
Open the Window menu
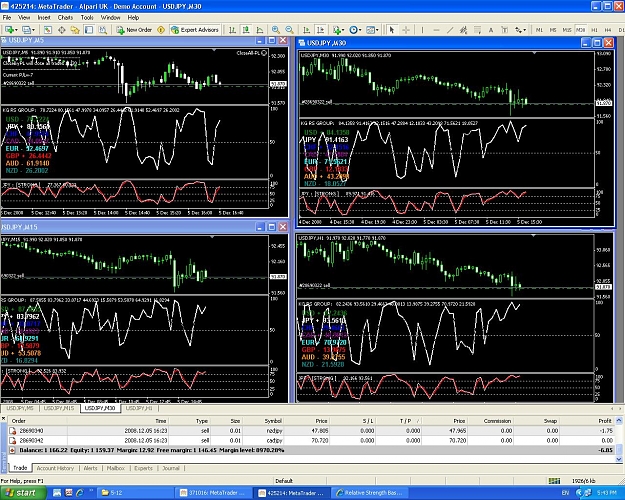click(x=110, y=18)
